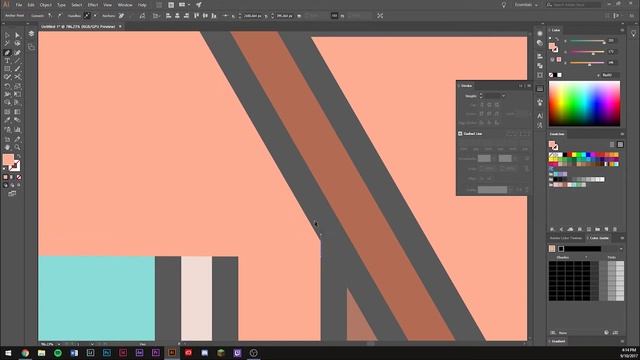Select the Direct Selection tool

pyautogui.click(x=18, y=36)
